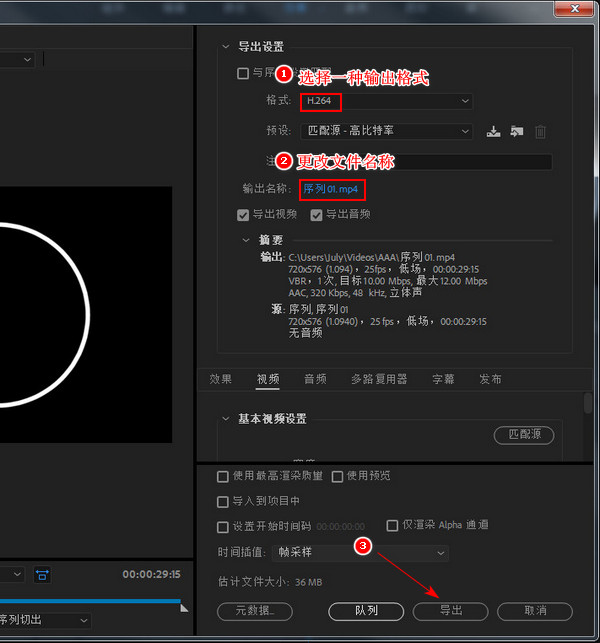Collapse the 摘要 summary section

tap(246, 240)
